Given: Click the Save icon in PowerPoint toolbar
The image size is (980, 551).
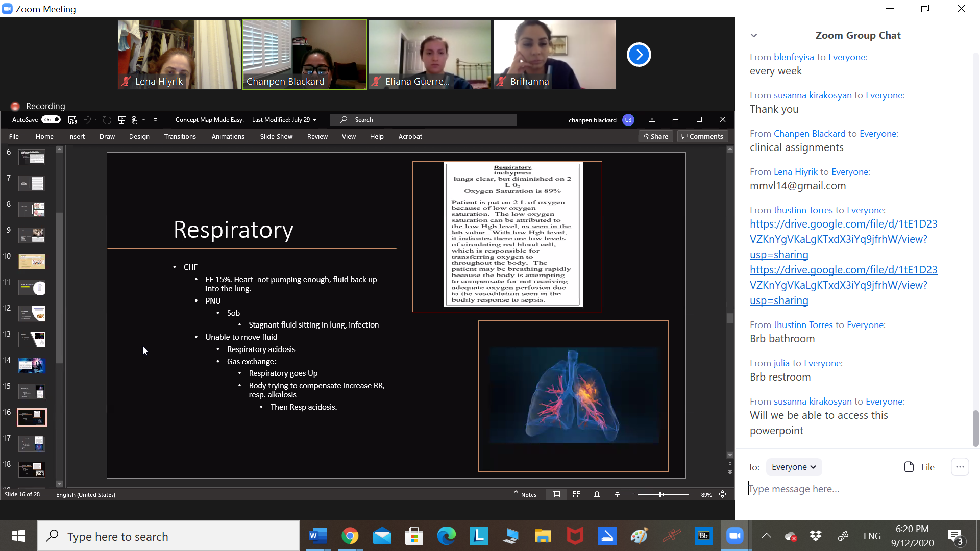Looking at the screenshot, I should [72, 120].
